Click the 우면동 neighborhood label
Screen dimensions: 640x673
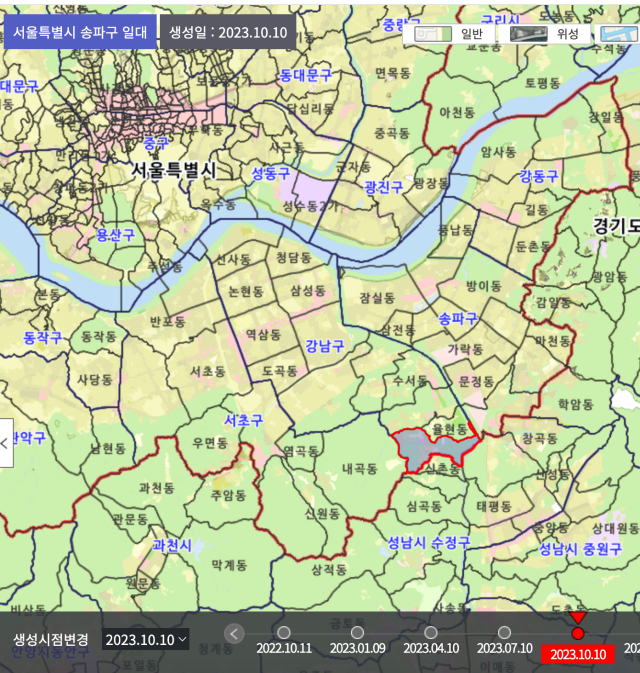[210, 443]
